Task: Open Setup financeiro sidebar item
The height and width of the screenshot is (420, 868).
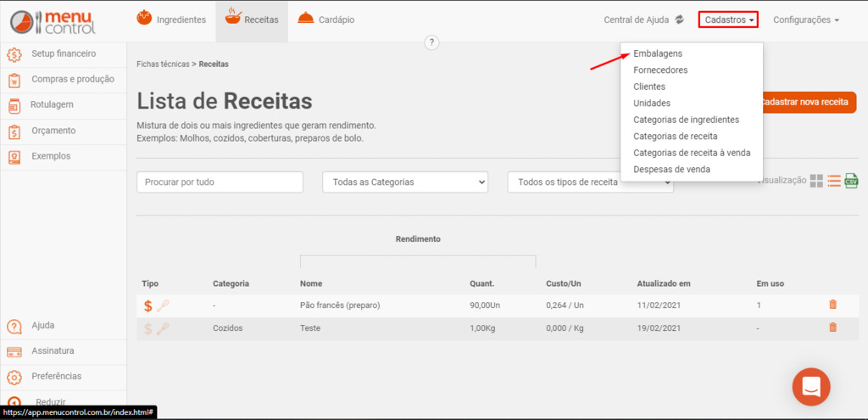Action: coord(63,54)
